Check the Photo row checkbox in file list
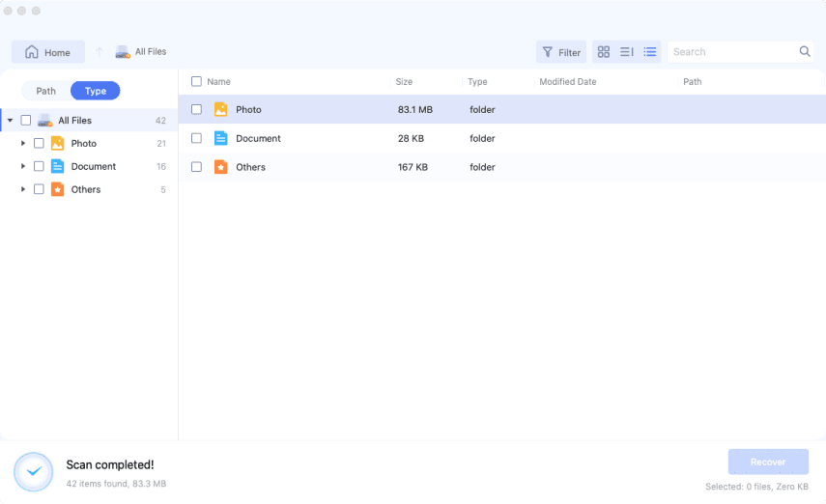Viewport: 826px width, 504px height. click(x=196, y=110)
